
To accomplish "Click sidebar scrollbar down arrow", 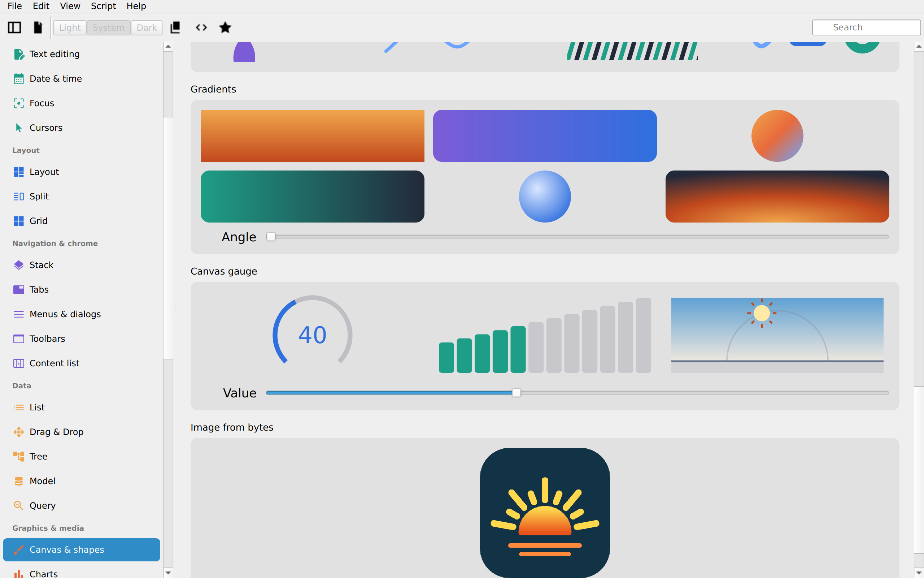I will pos(168,573).
